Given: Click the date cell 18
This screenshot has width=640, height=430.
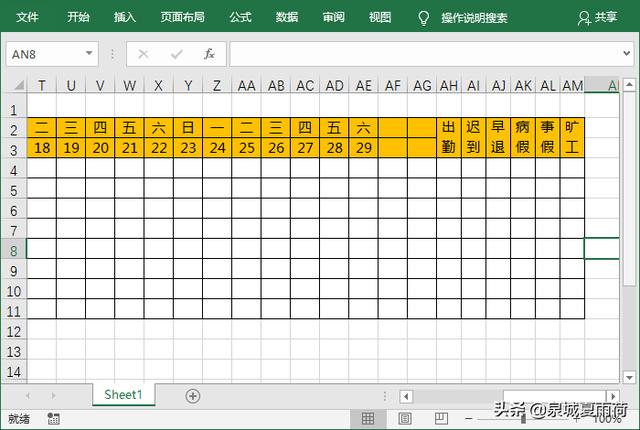Looking at the screenshot, I should click(42, 148).
